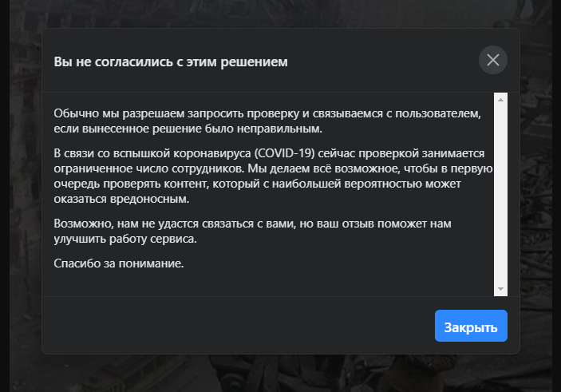
Task: Click the scrollbar down arrow
Action: tap(501, 288)
